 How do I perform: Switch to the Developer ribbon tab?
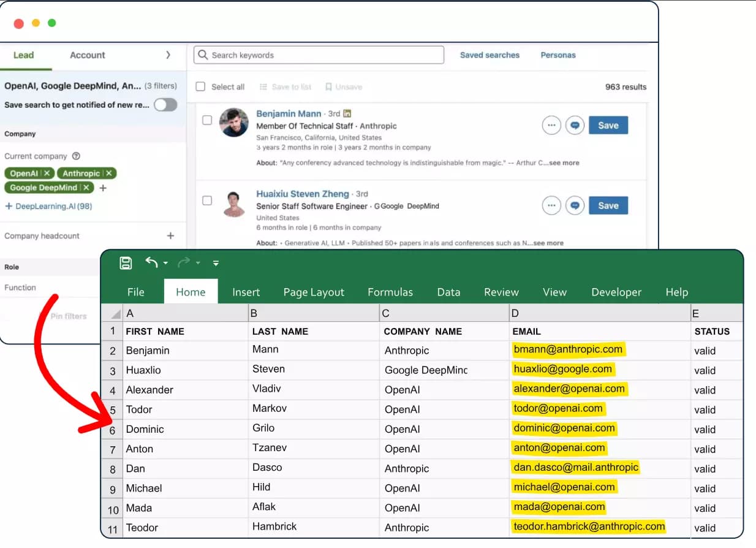(x=616, y=292)
